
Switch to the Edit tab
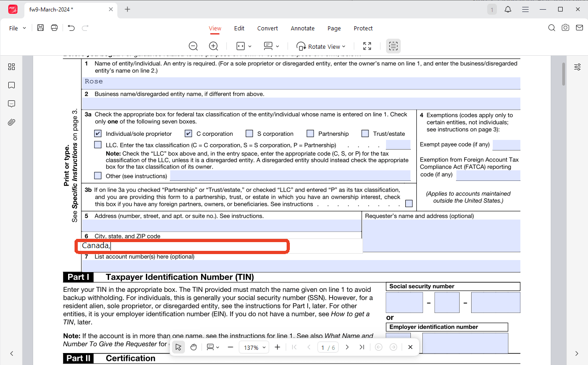(x=239, y=28)
